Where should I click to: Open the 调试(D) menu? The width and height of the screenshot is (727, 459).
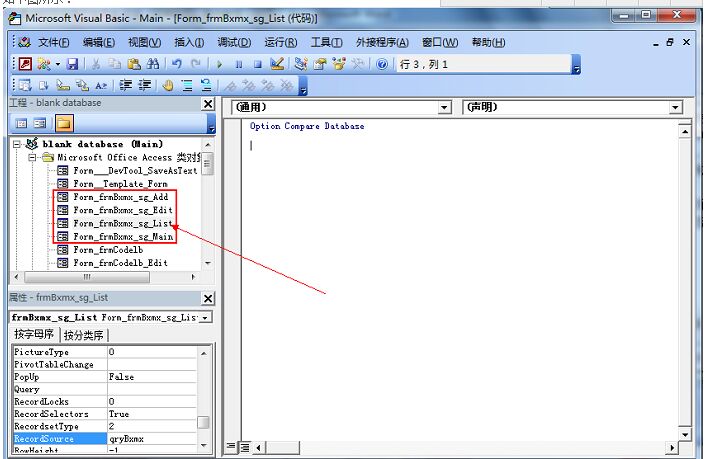tap(234, 42)
